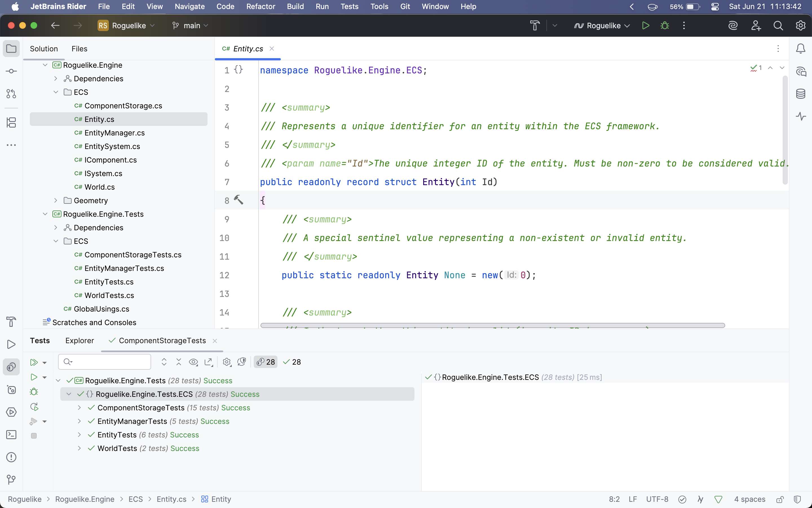Click the LF line separator indicator
Viewport: 812px width, 508px height.
[x=632, y=499]
